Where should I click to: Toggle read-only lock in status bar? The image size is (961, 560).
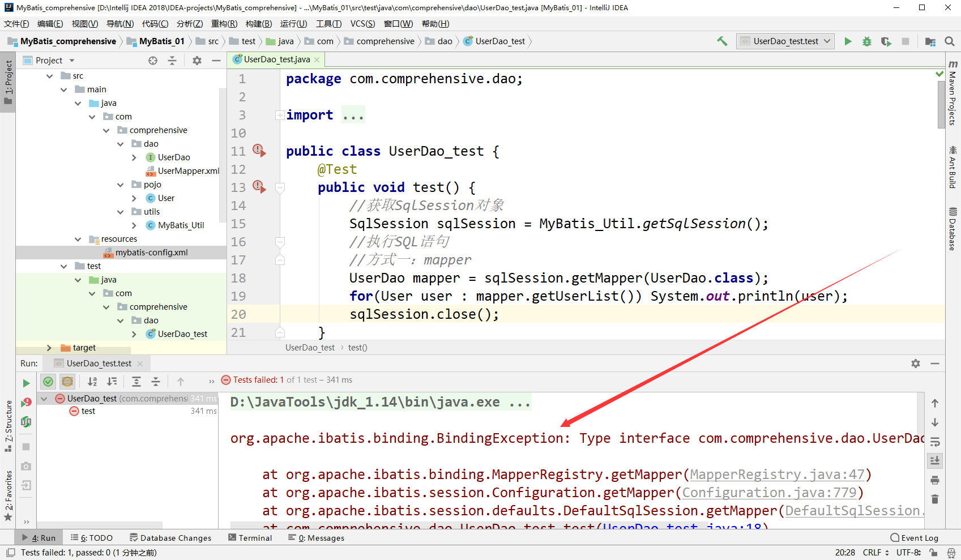click(x=933, y=553)
